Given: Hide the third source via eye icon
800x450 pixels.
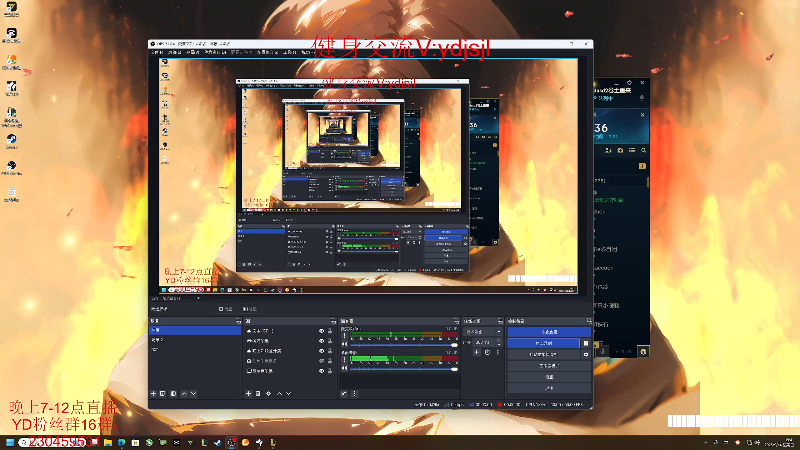Looking at the screenshot, I should [x=321, y=351].
